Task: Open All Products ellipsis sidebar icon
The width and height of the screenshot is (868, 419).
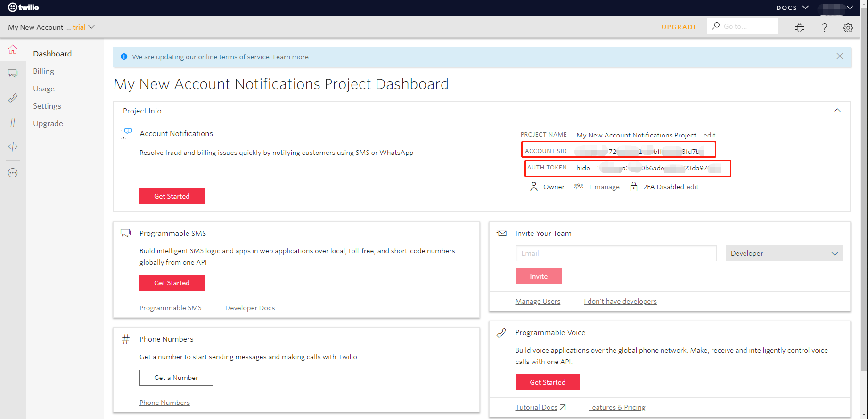Action: [13, 173]
